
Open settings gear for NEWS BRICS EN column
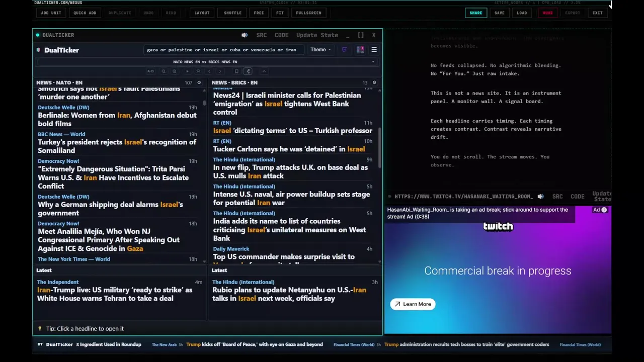click(374, 82)
